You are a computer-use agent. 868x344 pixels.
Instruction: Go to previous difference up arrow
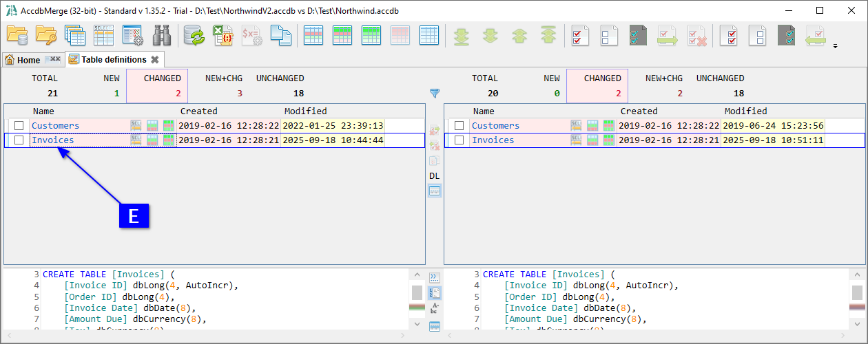[x=519, y=34]
